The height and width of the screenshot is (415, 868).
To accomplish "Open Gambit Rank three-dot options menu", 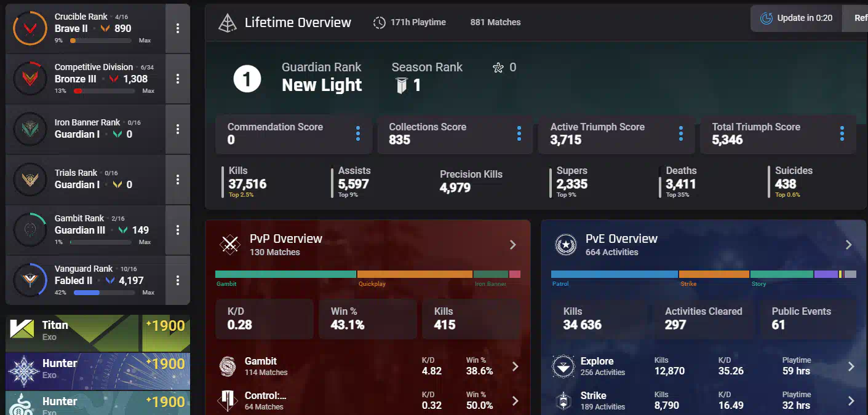I will [x=178, y=230].
